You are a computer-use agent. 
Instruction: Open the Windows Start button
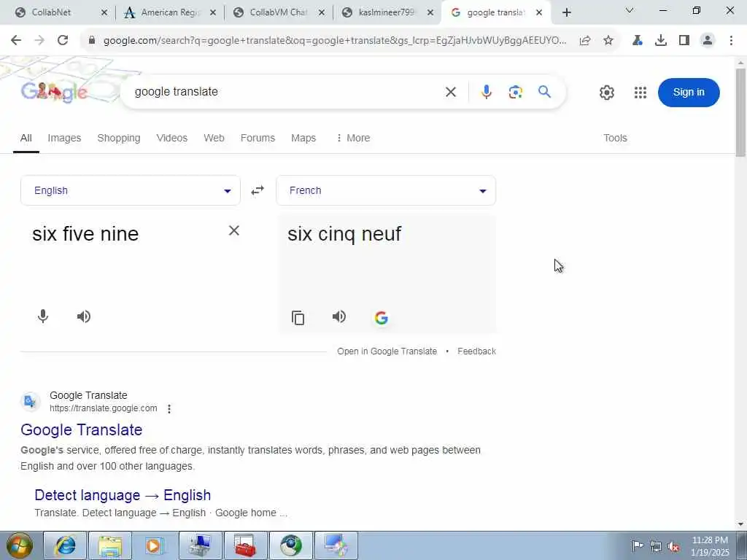(20, 545)
